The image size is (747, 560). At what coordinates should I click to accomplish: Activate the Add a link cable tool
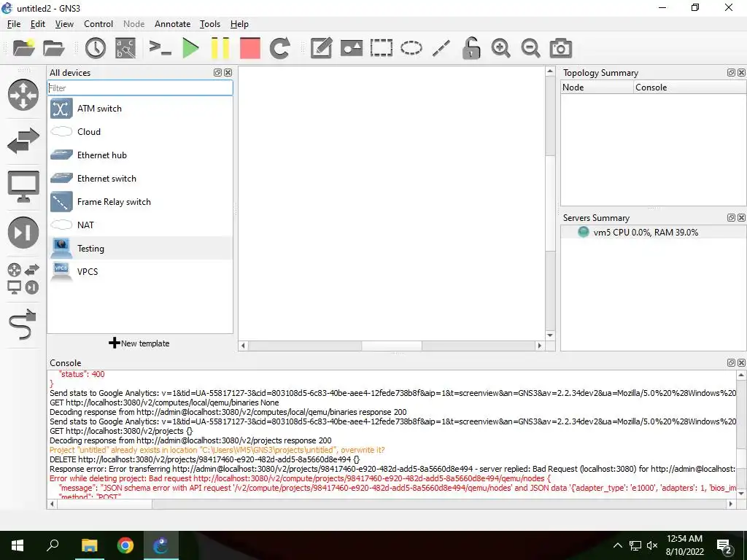point(23,324)
